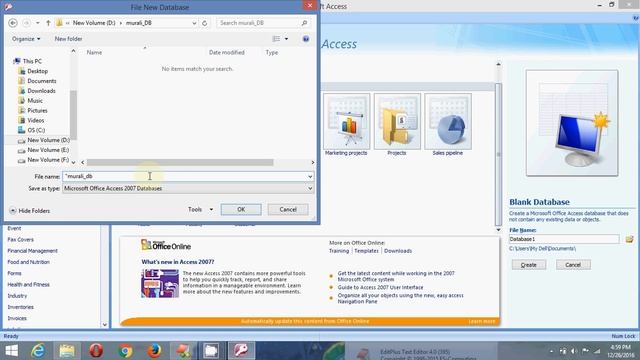
Task: Open Save as type dropdown
Action: 188,188
